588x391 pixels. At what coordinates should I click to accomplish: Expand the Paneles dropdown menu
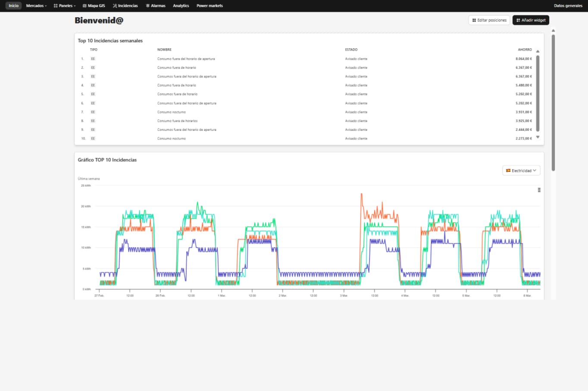click(65, 6)
